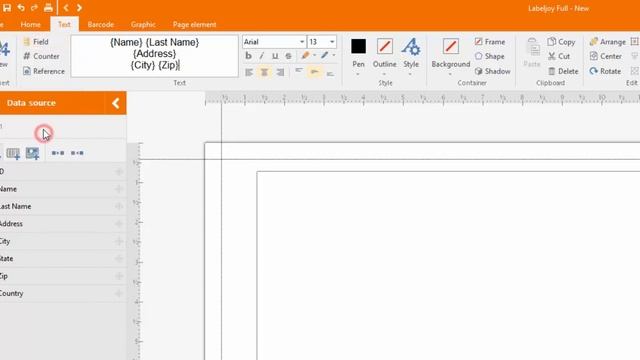
Task: Add all fields as text using table-plus icon
Action: point(13,153)
